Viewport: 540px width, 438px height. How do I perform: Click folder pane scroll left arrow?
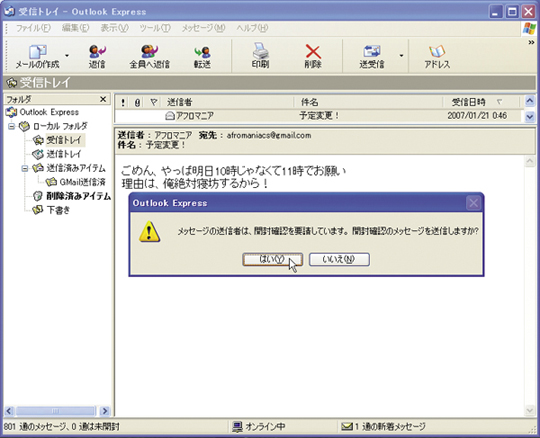9,411
